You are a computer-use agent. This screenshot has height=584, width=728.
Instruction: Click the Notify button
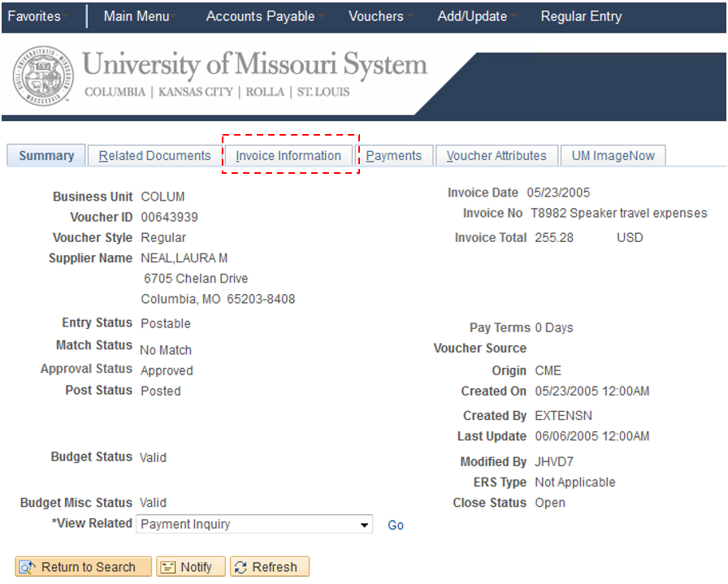(191, 567)
